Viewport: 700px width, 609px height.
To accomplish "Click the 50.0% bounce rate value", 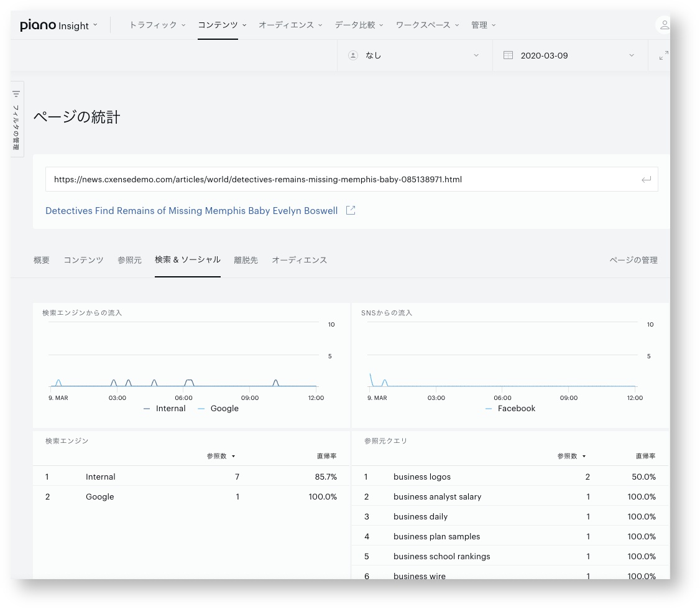I will click(x=644, y=477).
